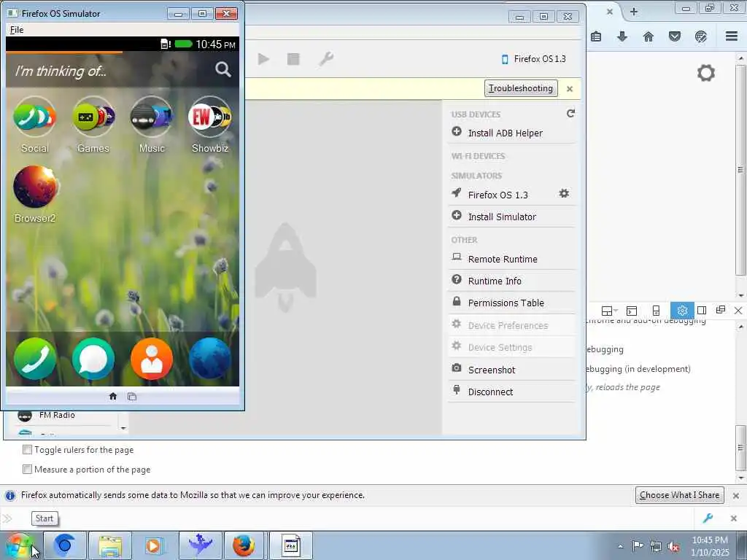Click the Start button tooltip label

44,518
